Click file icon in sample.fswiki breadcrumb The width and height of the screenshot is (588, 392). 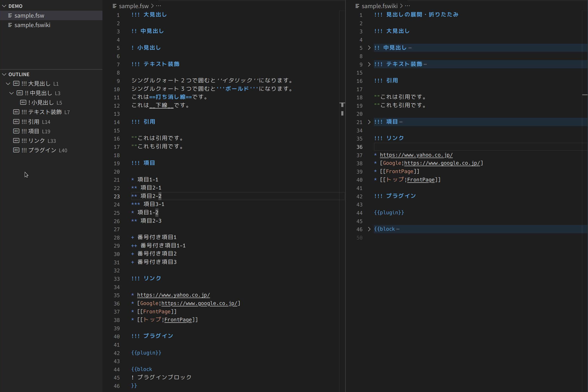point(357,6)
